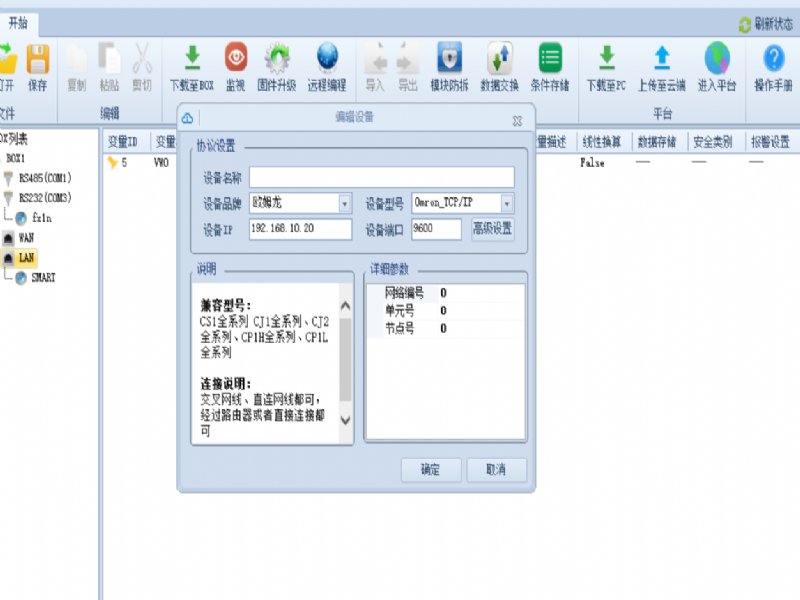Click the 下载至BOX download icon

coord(192,58)
